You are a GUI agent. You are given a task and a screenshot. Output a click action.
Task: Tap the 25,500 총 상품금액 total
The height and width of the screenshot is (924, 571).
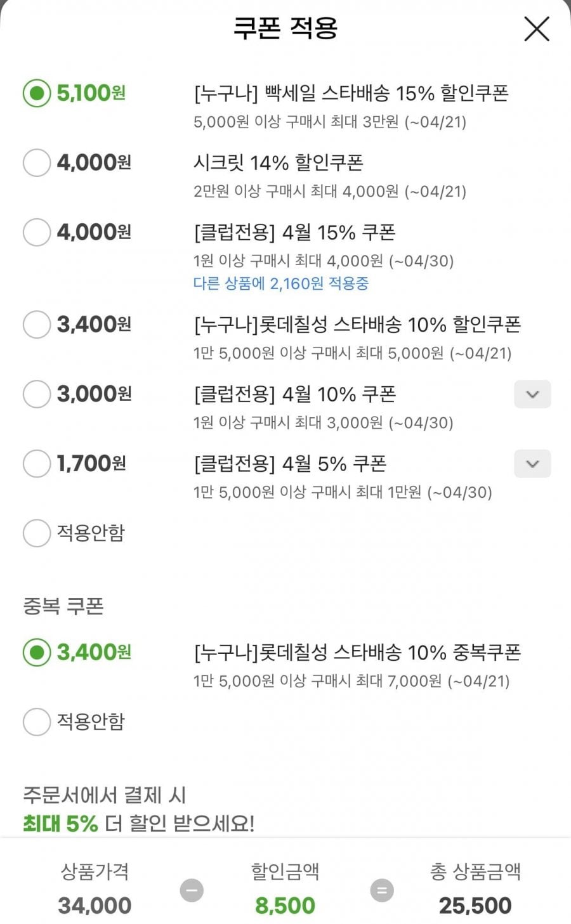pos(475,906)
